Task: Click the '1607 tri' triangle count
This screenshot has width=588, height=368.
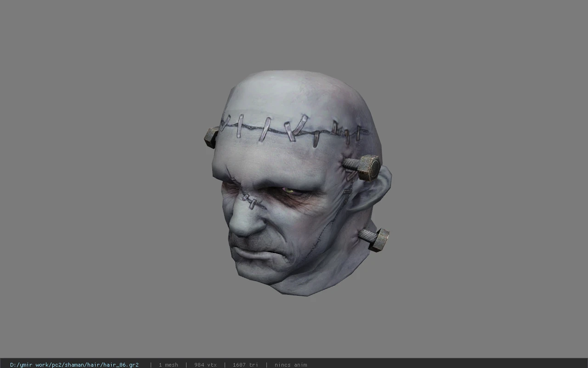Action: (245, 365)
